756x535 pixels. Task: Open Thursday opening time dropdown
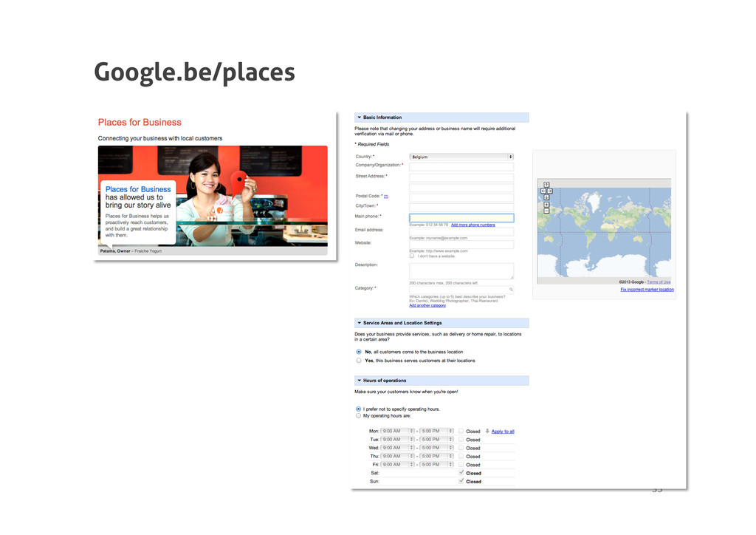(397, 456)
